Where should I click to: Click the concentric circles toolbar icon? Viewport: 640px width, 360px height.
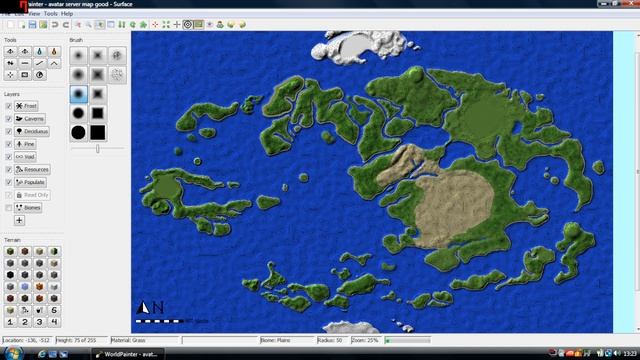click(x=187, y=24)
